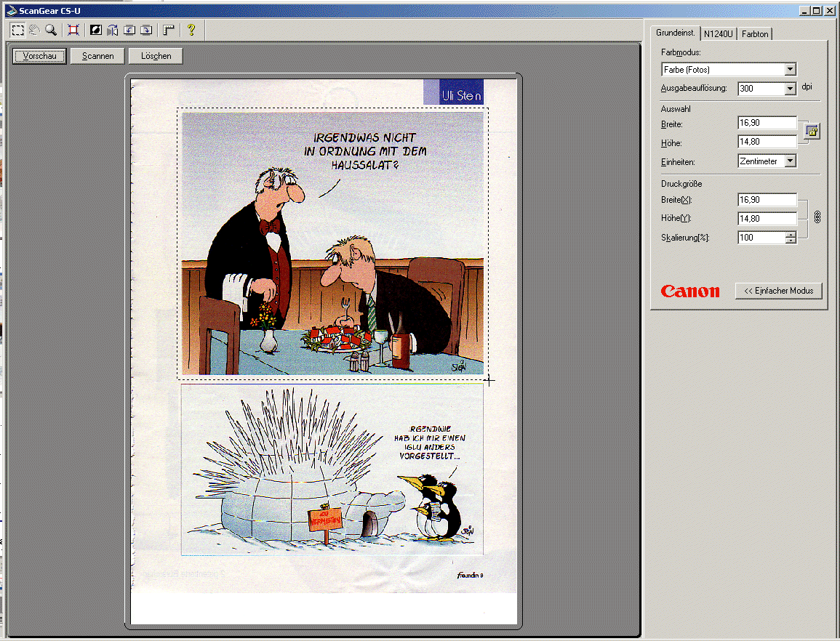Open the Farbmodus dropdown
Screen dimensions: 840x641
tap(790, 70)
